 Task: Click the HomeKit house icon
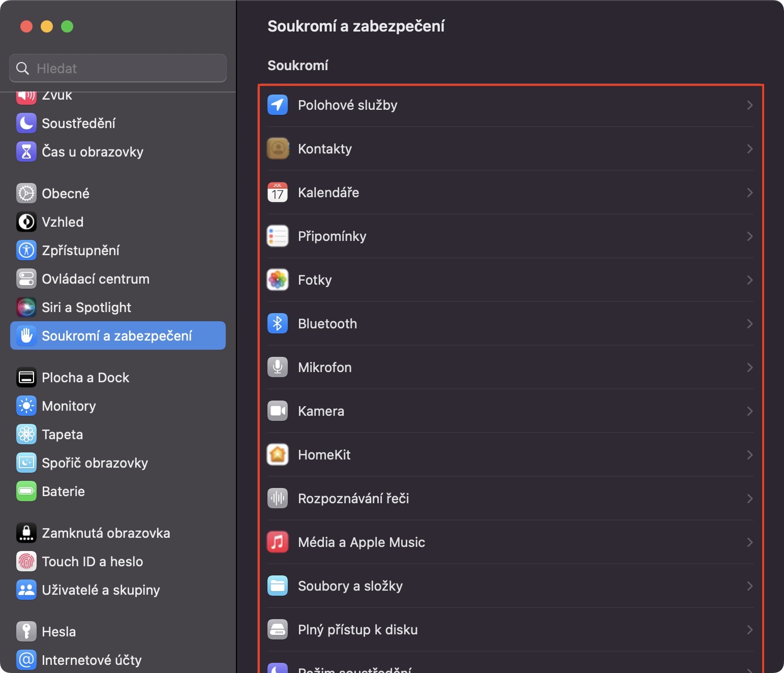278,455
